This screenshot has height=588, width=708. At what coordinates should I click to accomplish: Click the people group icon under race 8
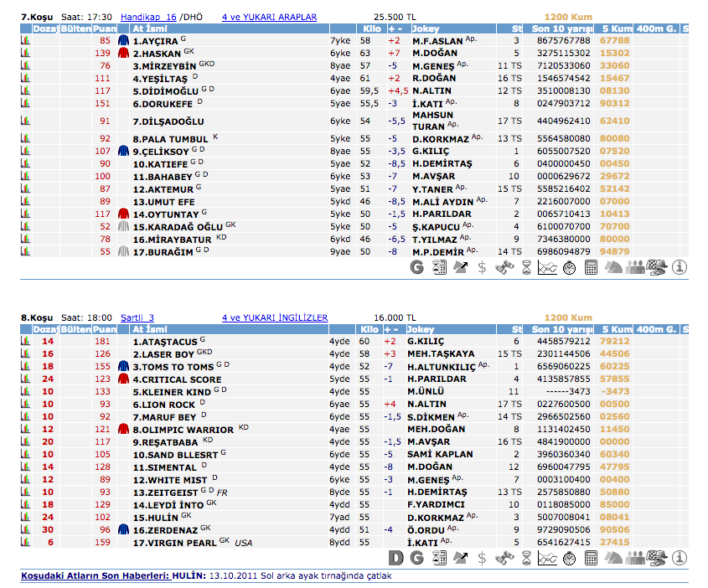pos(635,559)
